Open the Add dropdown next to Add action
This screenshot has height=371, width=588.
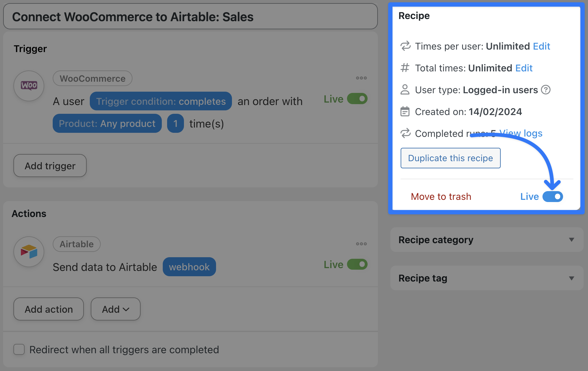tap(115, 309)
